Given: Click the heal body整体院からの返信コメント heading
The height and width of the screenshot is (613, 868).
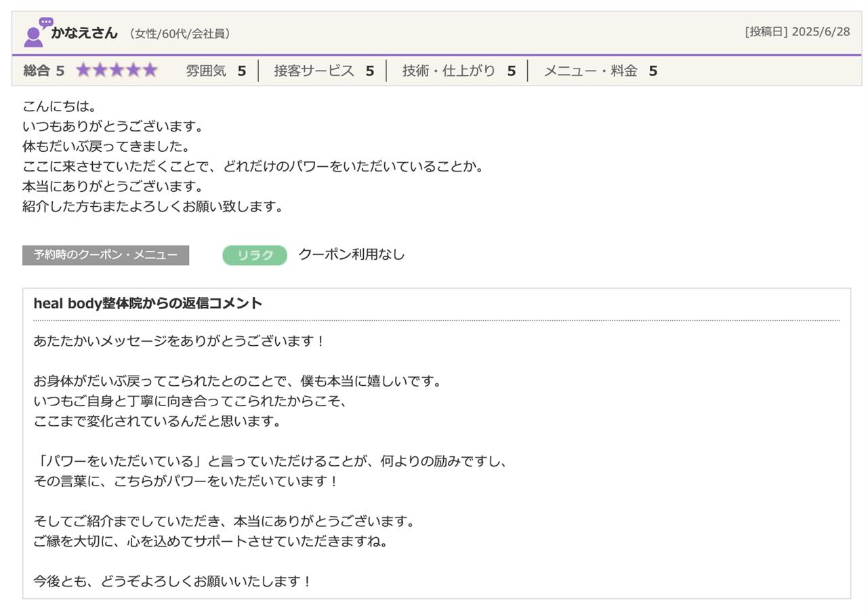Looking at the screenshot, I should (148, 304).
